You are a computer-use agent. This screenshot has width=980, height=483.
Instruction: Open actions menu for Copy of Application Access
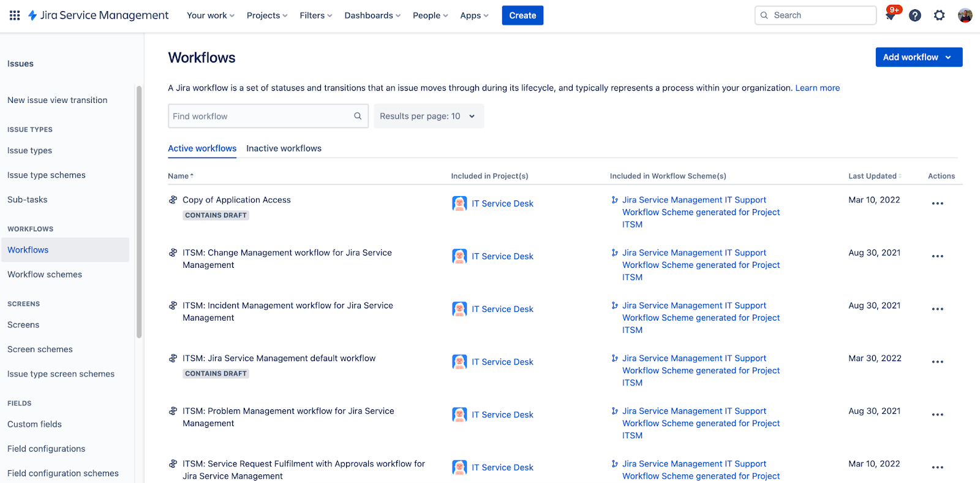938,203
